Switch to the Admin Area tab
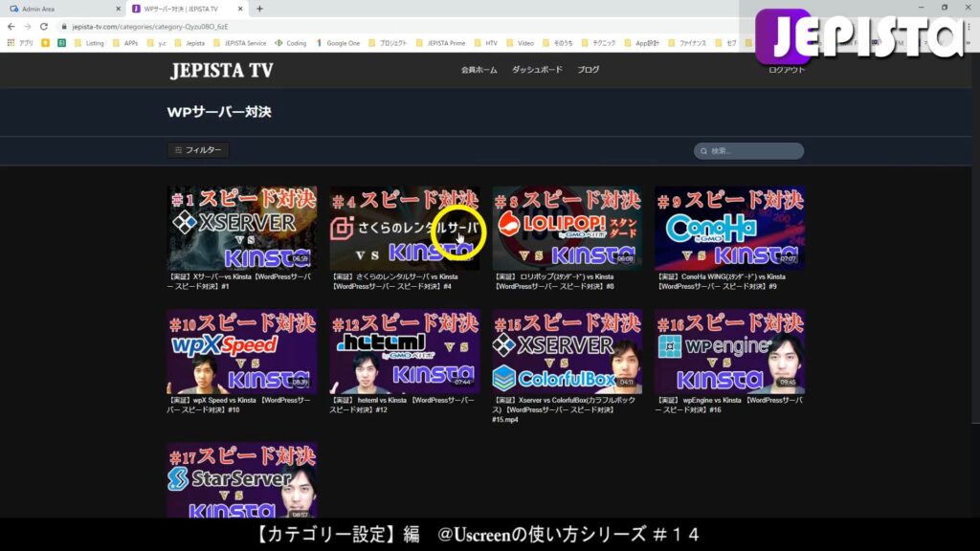 pyautogui.click(x=64, y=9)
